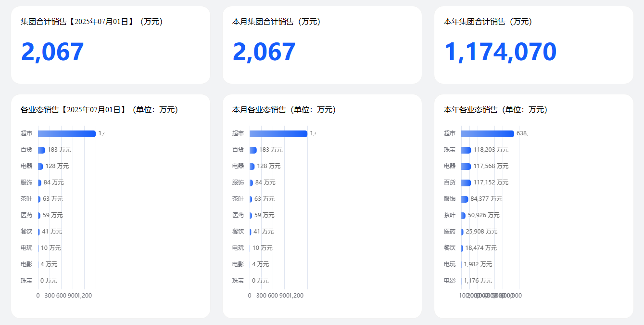Select the 本年各业态销售 chart title
The image size is (644, 325).
click(x=495, y=110)
